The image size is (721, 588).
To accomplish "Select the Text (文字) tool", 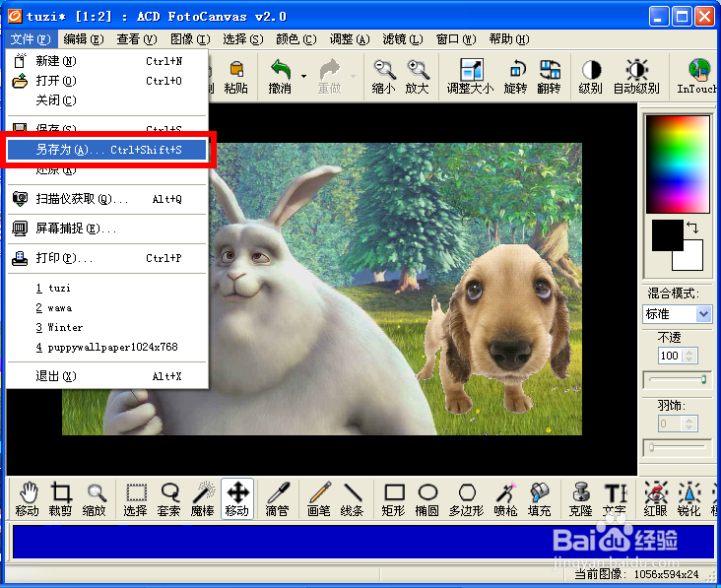I will [615, 499].
